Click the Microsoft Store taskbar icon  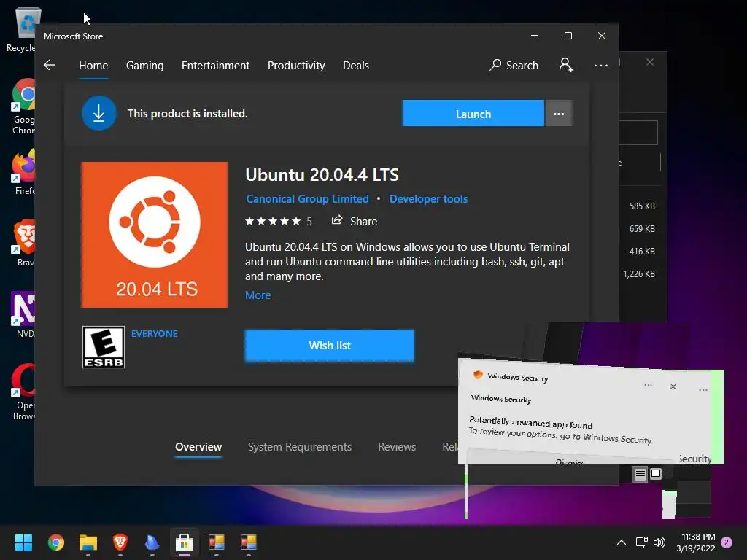(185, 542)
